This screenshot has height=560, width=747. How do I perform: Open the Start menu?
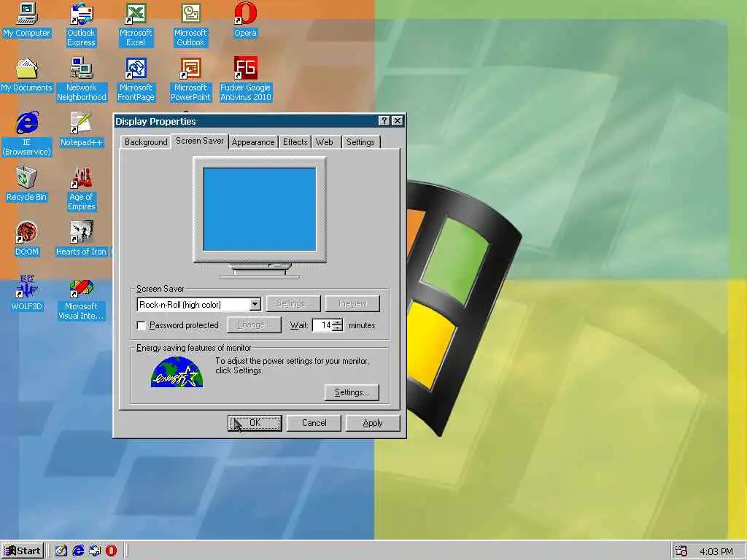(x=23, y=551)
